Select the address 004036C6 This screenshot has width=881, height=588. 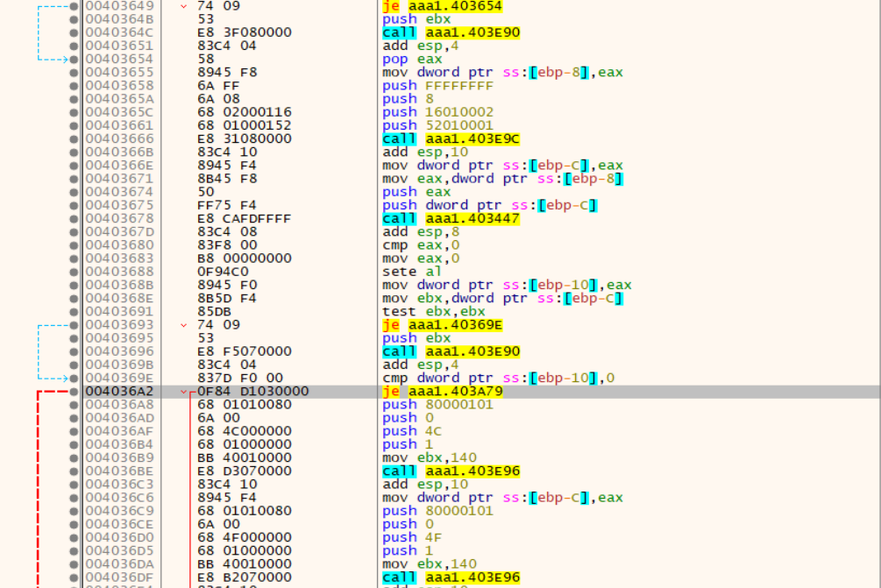point(120,498)
